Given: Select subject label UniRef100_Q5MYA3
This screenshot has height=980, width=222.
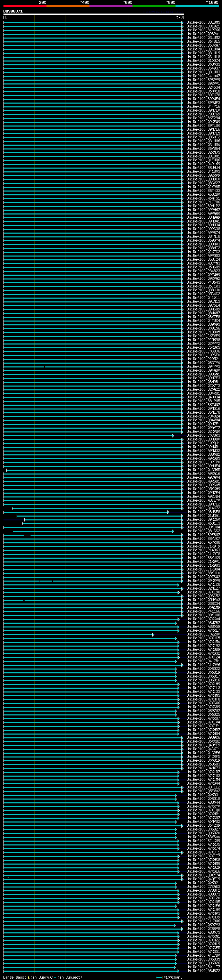Looking at the screenshot, I should (203, 600).
